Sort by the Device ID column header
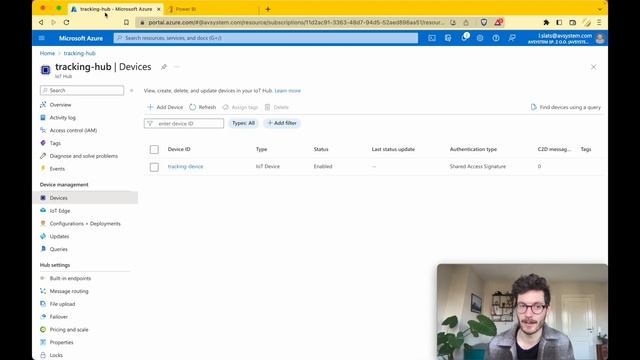This screenshot has width=640, height=360. click(x=179, y=149)
